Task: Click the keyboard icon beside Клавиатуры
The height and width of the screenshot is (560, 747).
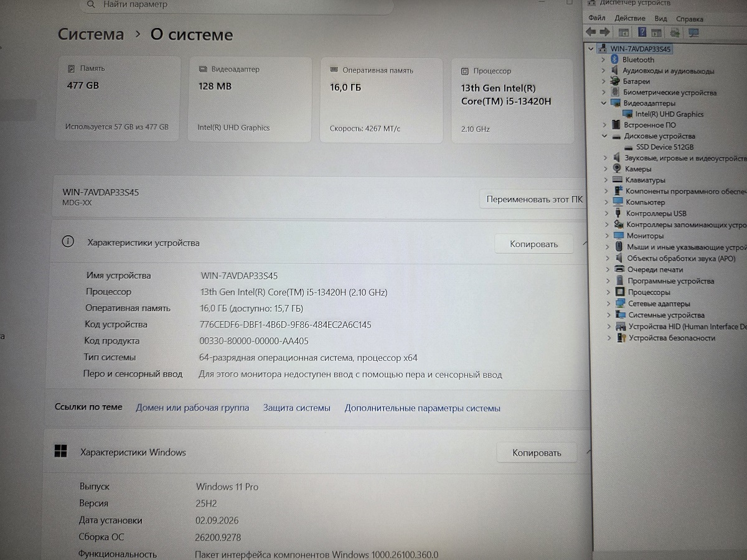Action: 618,180
